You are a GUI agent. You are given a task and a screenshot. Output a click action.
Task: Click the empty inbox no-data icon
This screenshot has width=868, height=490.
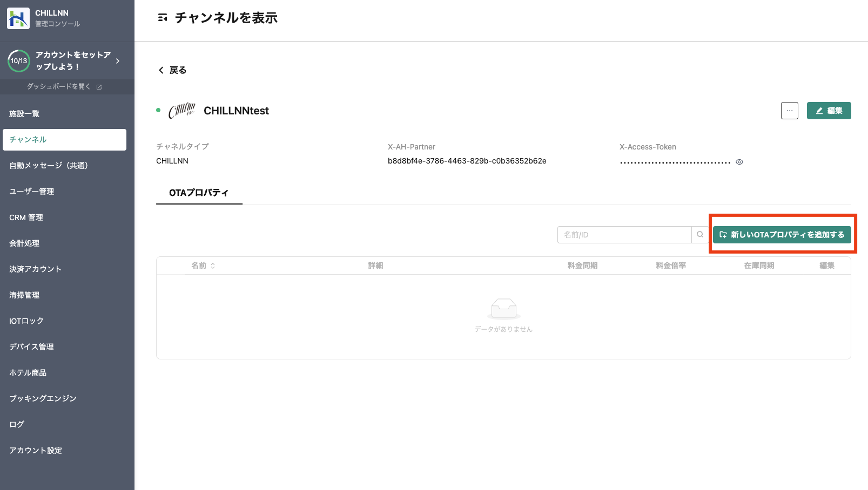pyautogui.click(x=504, y=309)
